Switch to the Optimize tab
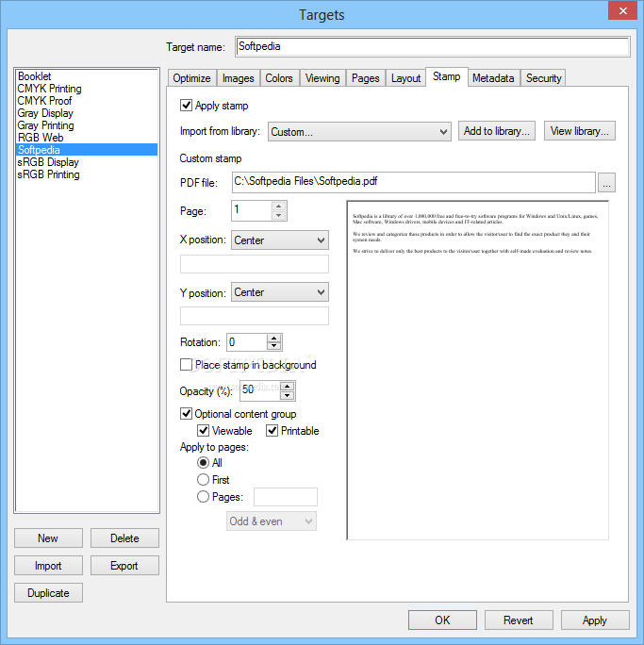This screenshot has width=644, height=645. (x=191, y=78)
